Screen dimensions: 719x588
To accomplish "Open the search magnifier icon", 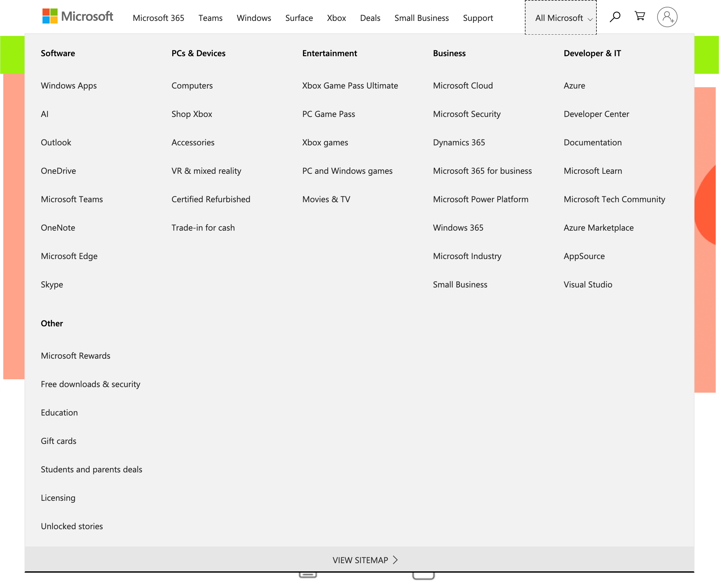I will (615, 16).
